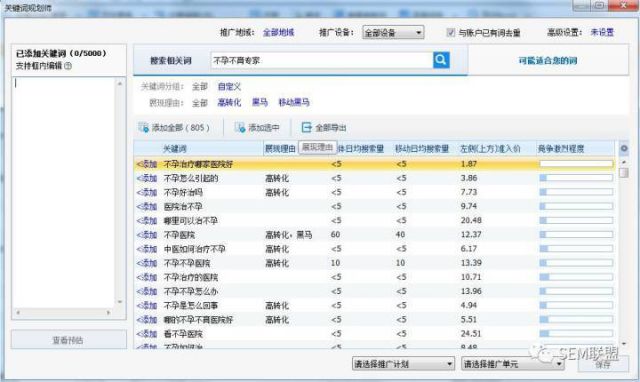The width and height of the screenshot is (640, 382).
Task: Click the 全部导出 export icon
Action: click(306, 127)
